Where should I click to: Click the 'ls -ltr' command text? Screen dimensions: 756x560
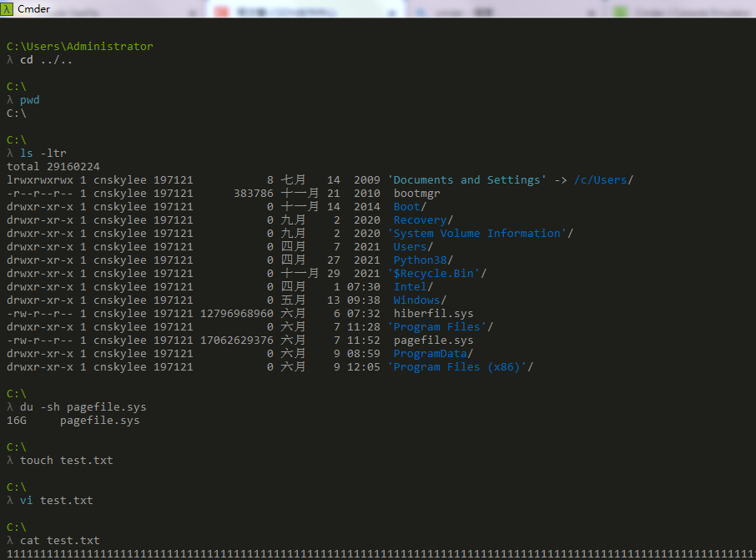point(44,153)
